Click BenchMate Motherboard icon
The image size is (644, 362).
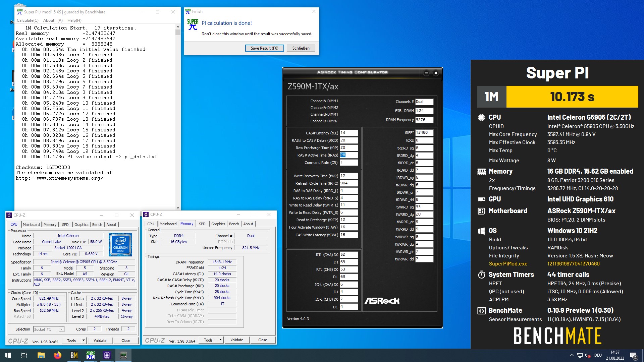pos(481,211)
